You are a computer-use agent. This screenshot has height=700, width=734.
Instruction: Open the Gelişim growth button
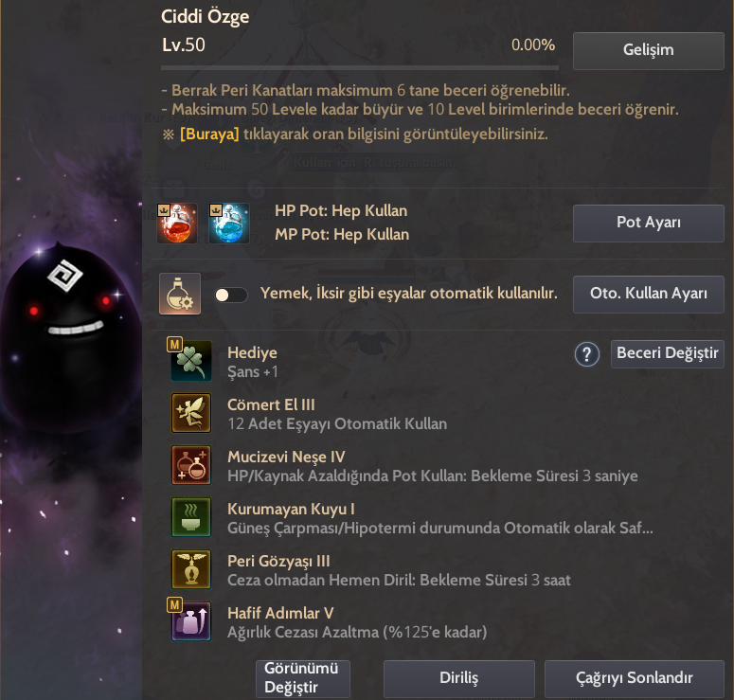coord(649,50)
